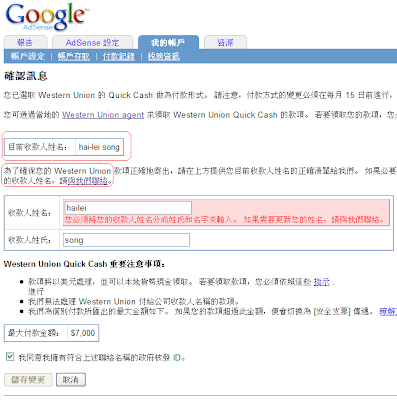The width and height of the screenshot is (397, 400).
Task: Open the 帳戶存取 sub-navigation link
Action: (74, 56)
